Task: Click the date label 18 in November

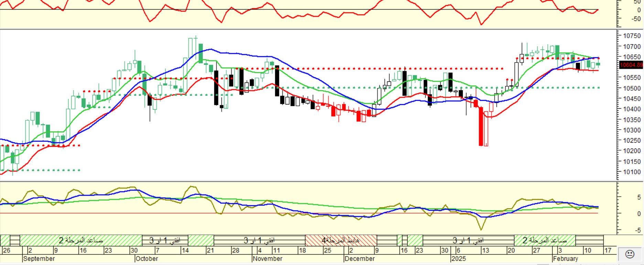Action: click(x=302, y=250)
